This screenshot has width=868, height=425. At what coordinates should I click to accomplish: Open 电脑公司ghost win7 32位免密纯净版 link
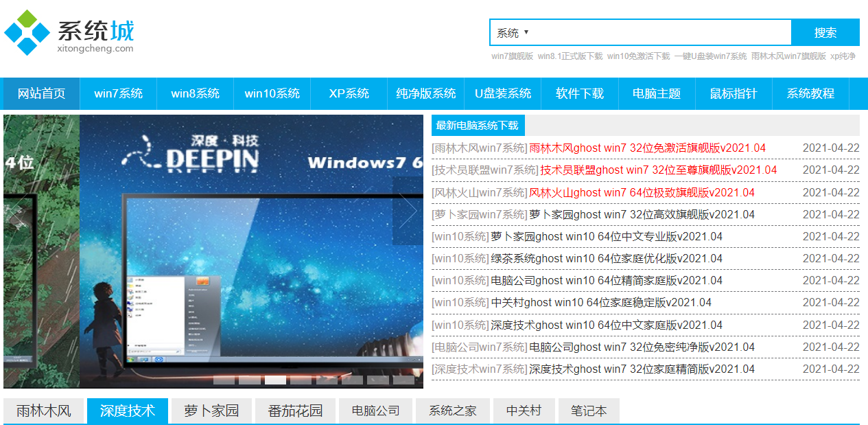point(642,347)
